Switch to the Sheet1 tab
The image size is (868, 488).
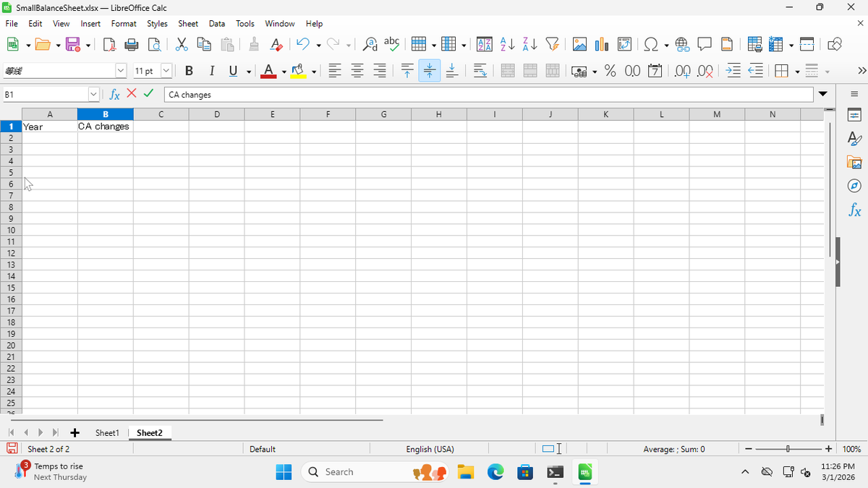click(107, 432)
